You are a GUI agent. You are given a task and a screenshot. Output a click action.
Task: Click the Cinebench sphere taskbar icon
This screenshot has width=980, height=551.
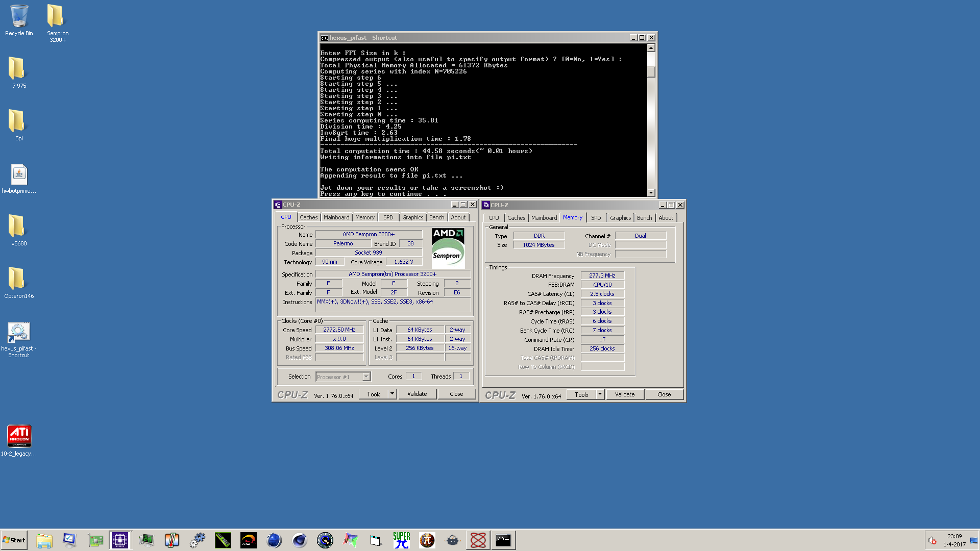click(300, 540)
